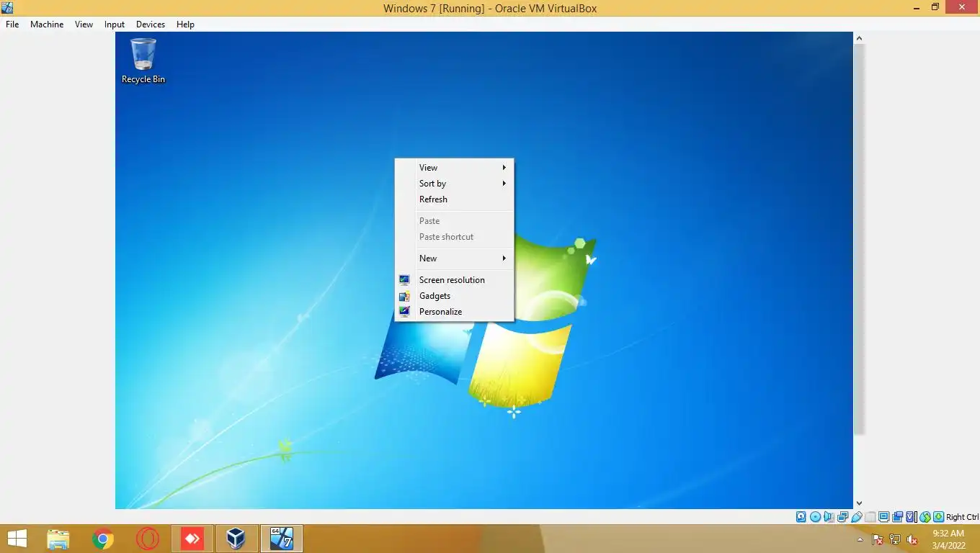The image size is (980, 553).
Task: Choose View in the desktop context menu
Action: pyautogui.click(x=454, y=167)
